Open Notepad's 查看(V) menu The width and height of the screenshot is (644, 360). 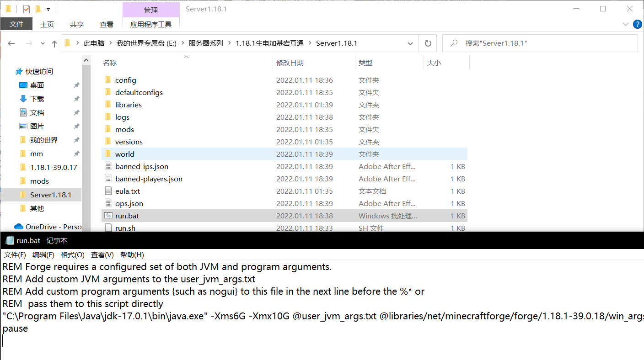click(102, 255)
